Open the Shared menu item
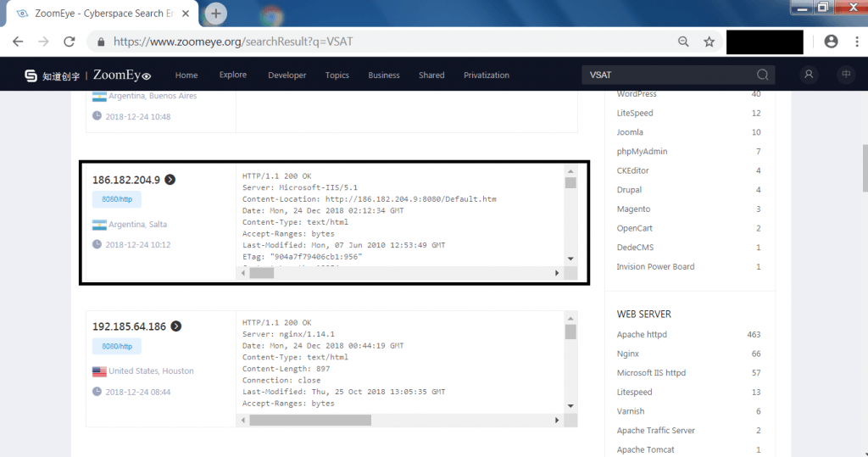The height and width of the screenshot is (457, 868). [x=431, y=75]
